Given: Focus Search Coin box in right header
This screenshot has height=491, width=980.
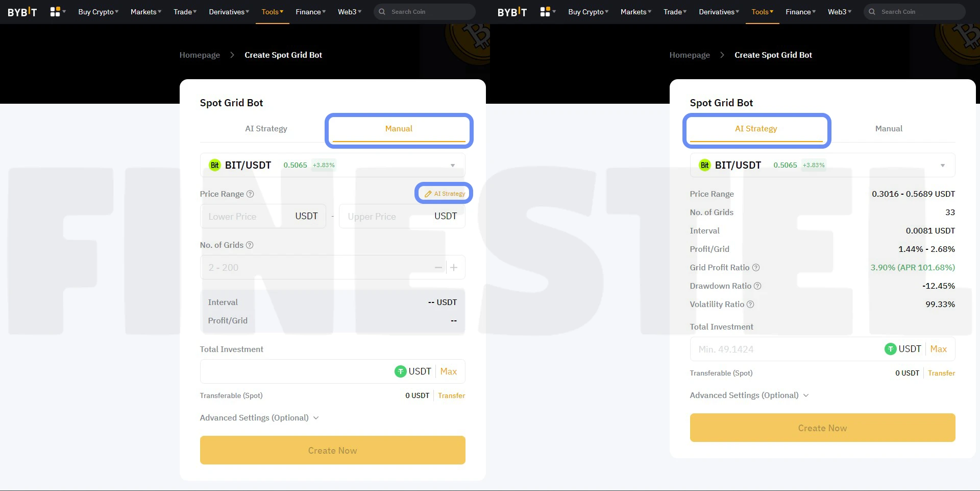Looking at the screenshot, I should (x=915, y=12).
